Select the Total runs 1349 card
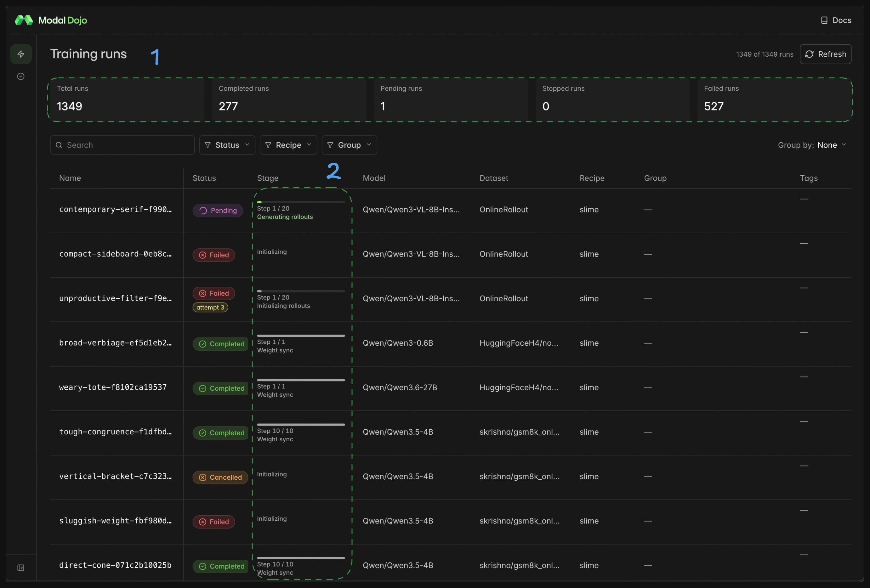This screenshot has height=588, width=870. [x=128, y=100]
